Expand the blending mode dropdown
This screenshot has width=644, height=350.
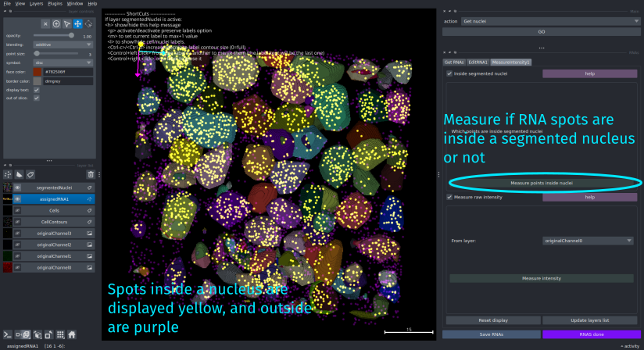64,45
